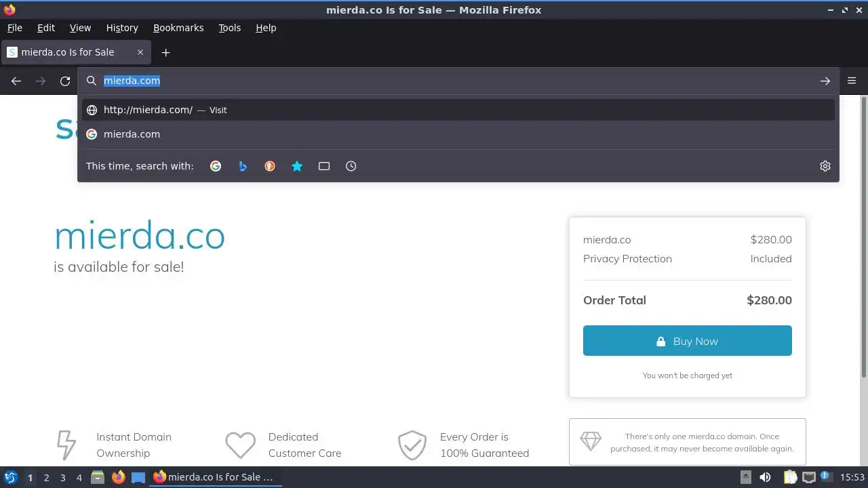Open the taskbar start menu bird icon
The width and height of the screenshot is (868, 488).
[x=10, y=477]
